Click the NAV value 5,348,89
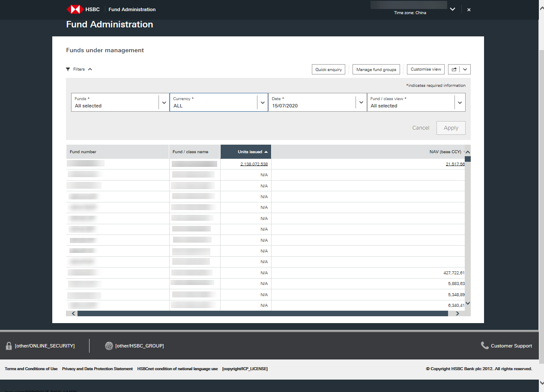 tap(456, 295)
